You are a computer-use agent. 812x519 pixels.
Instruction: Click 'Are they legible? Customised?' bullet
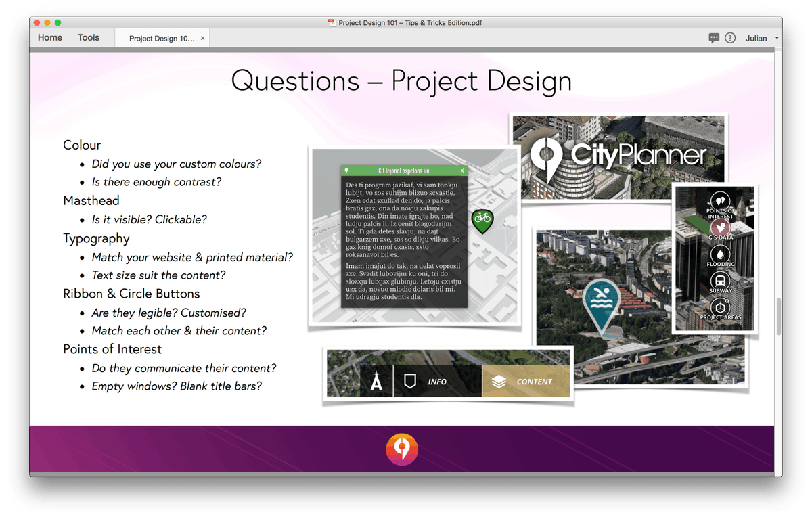169,313
